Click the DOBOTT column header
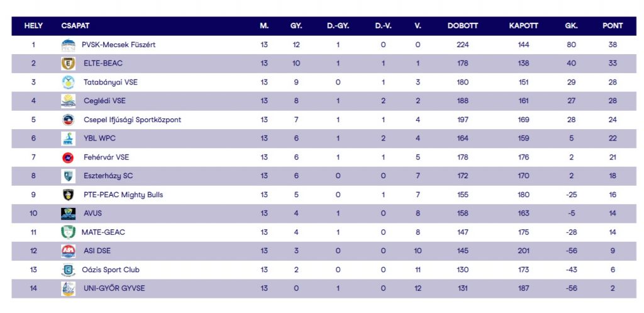Screen dimensions: 644x313 pos(463,26)
